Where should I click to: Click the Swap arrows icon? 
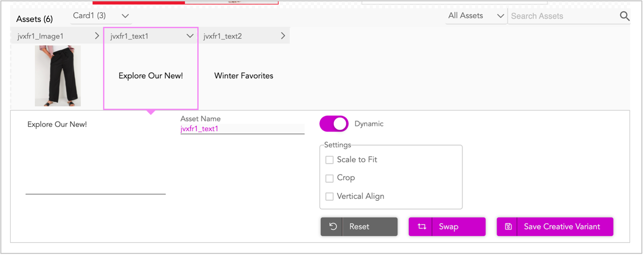coord(422,226)
